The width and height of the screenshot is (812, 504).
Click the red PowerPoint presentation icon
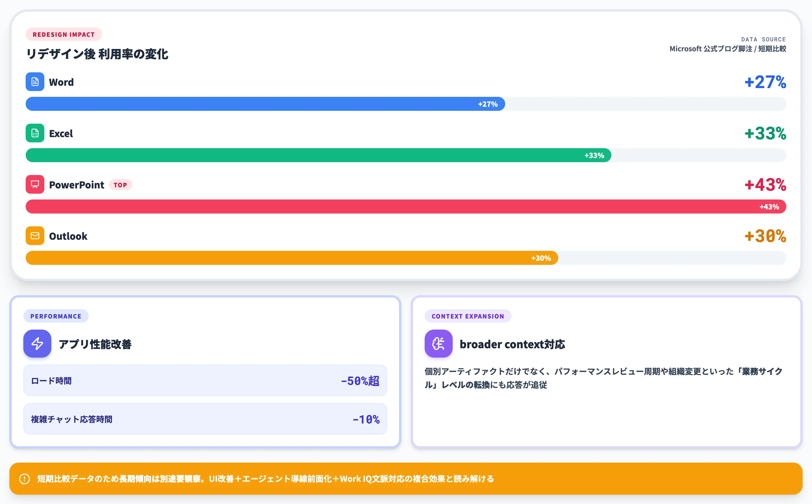tap(35, 184)
